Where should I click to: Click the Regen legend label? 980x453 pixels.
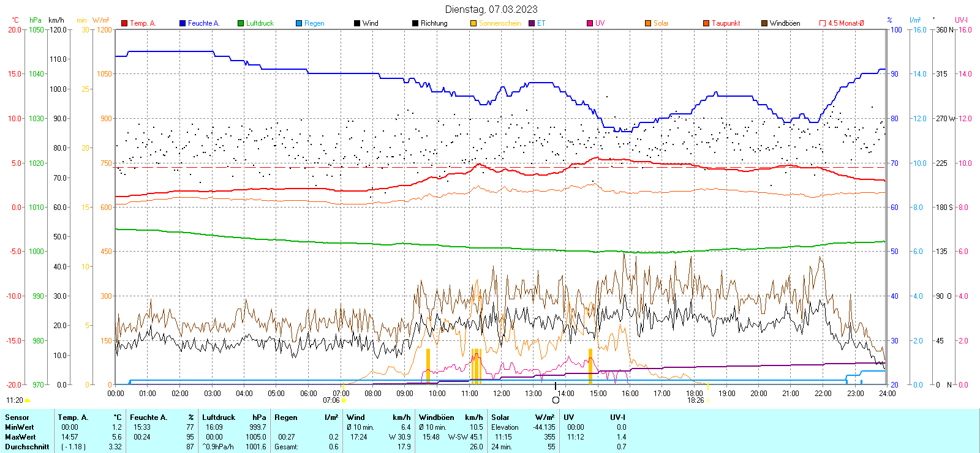(x=314, y=23)
